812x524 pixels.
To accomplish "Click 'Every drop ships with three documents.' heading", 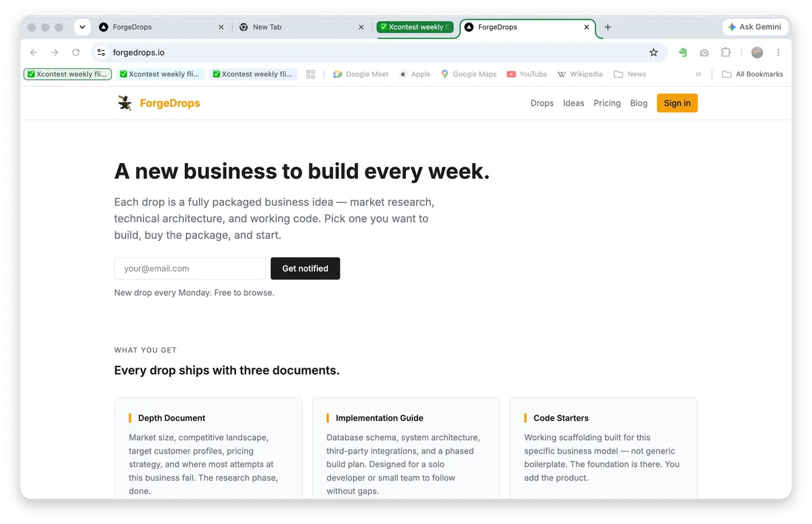I will click(227, 370).
